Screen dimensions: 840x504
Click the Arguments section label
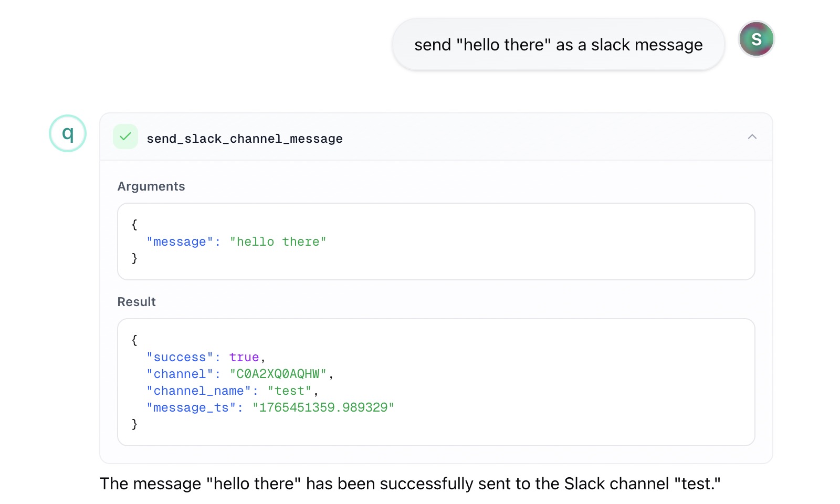[151, 186]
